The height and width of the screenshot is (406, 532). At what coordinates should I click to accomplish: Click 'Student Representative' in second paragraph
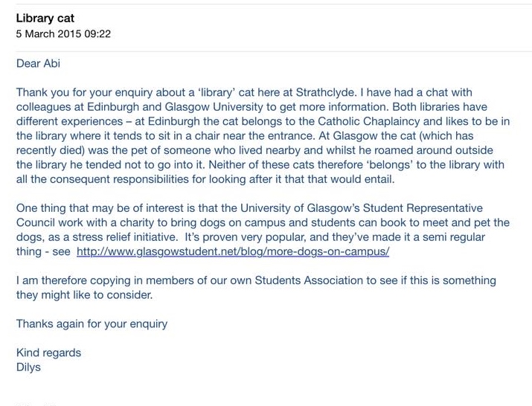pyautogui.click(x=423, y=208)
